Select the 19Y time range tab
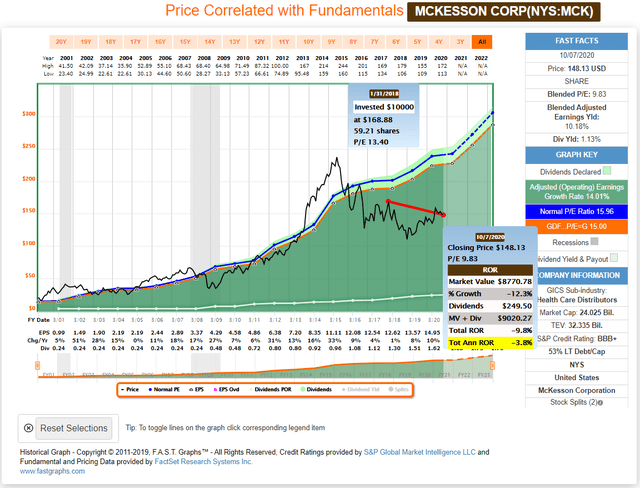This screenshot has width=640, height=488. click(x=86, y=42)
